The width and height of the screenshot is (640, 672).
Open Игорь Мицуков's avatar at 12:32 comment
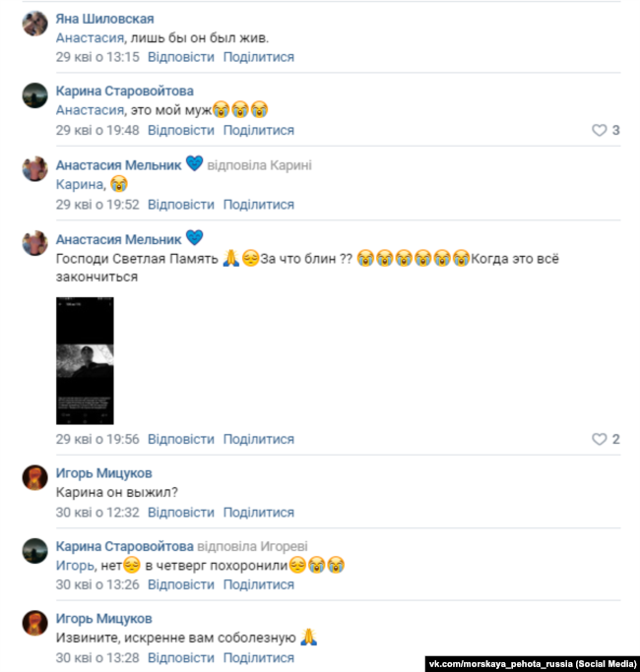[34, 477]
